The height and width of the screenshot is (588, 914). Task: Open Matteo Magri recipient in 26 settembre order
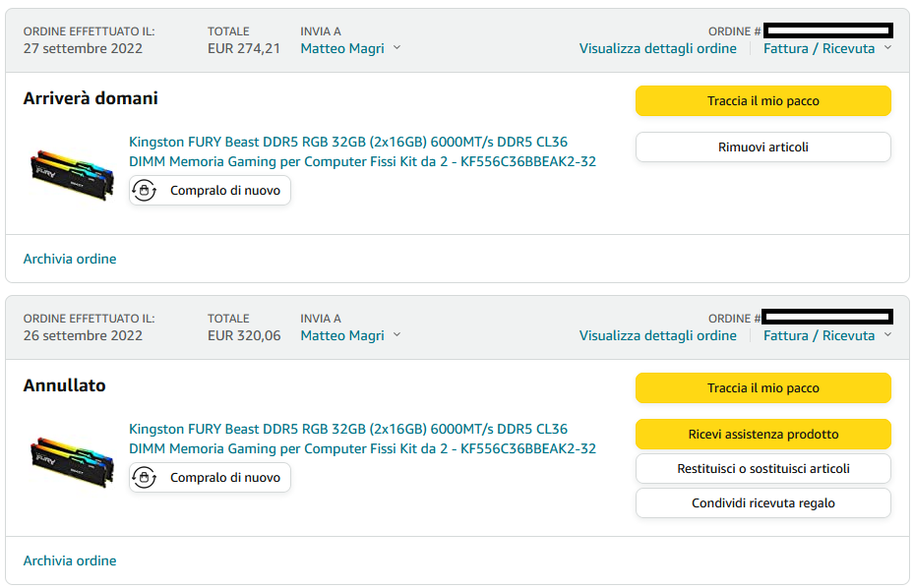click(x=342, y=335)
